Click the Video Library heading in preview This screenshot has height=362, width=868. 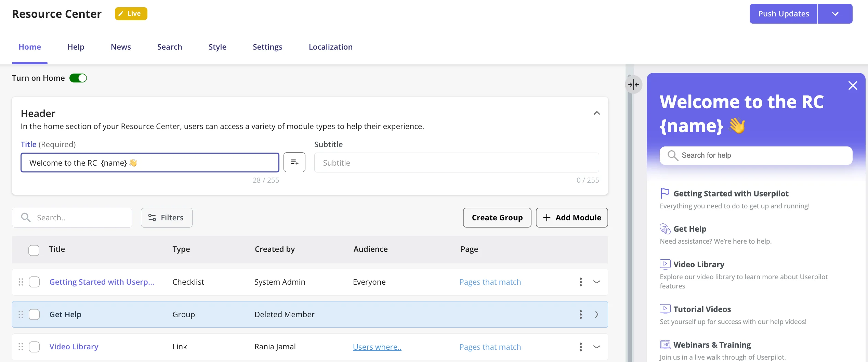tap(699, 264)
